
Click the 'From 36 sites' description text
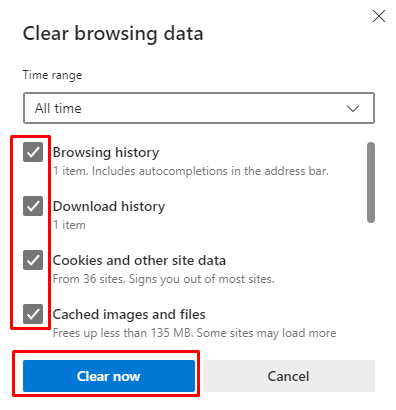(x=164, y=279)
